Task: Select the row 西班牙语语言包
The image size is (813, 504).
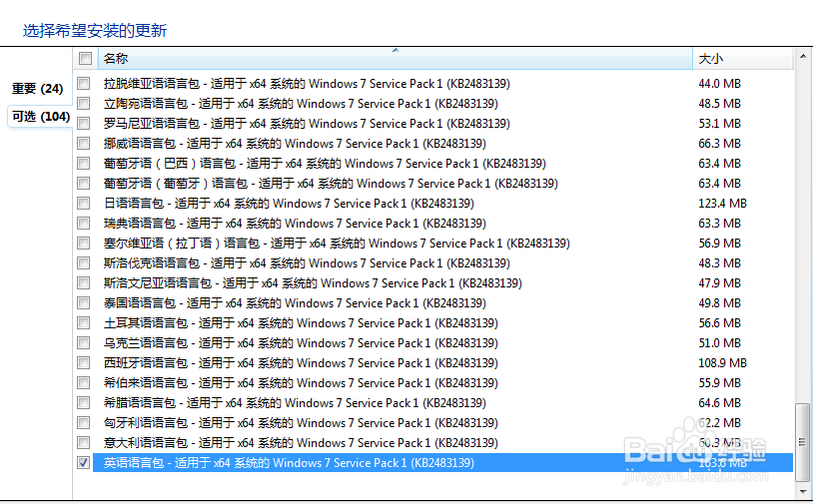Action: point(442,362)
